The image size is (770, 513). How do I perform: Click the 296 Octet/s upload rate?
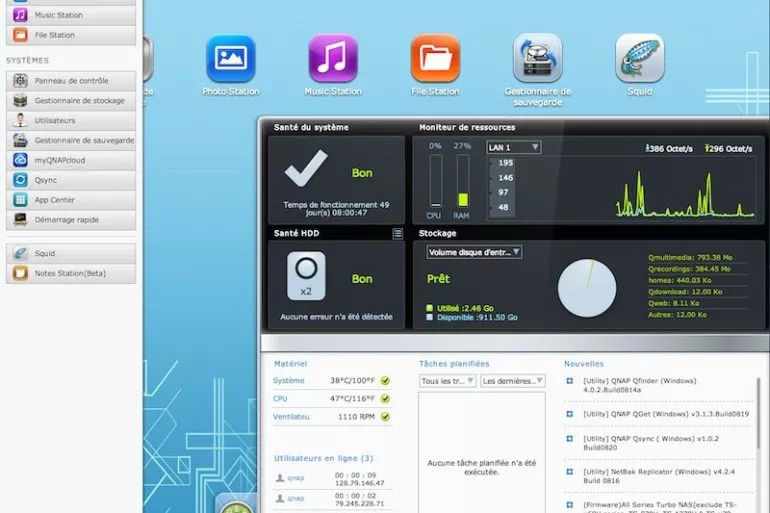[x=728, y=148]
